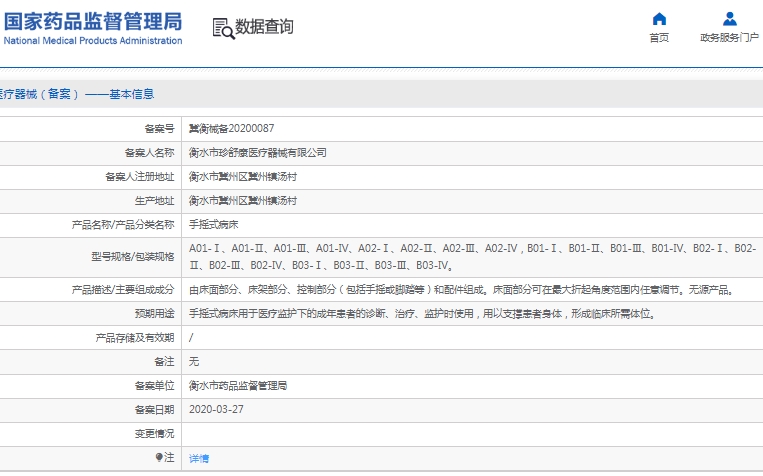Click the 型号规格/包装规格 label
The height and width of the screenshot is (476, 763).
tap(132, 256)
